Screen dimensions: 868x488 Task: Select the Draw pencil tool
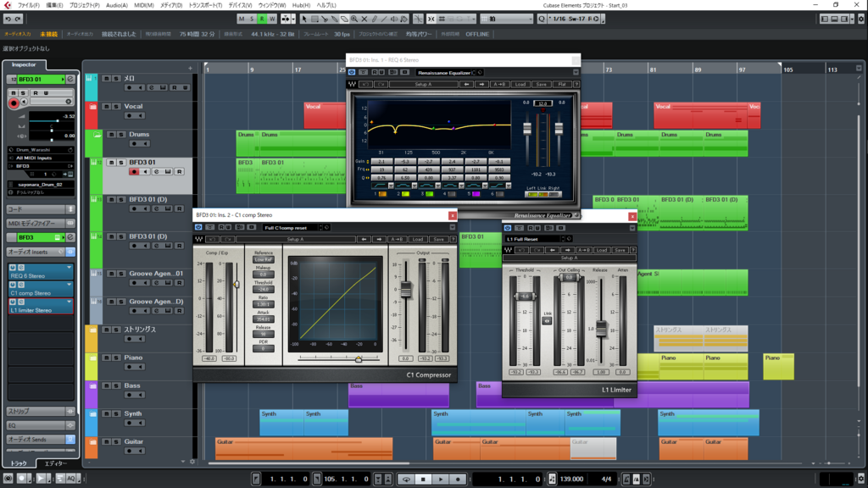click(374, 19)
